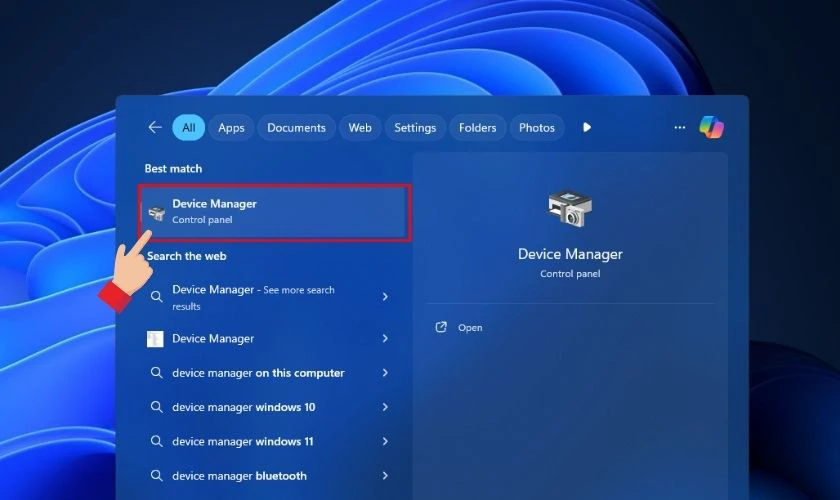The height and width of the screenshot is (500, 840).
Task: Switch to the Folders filter tab
Action: pos(477,128)
